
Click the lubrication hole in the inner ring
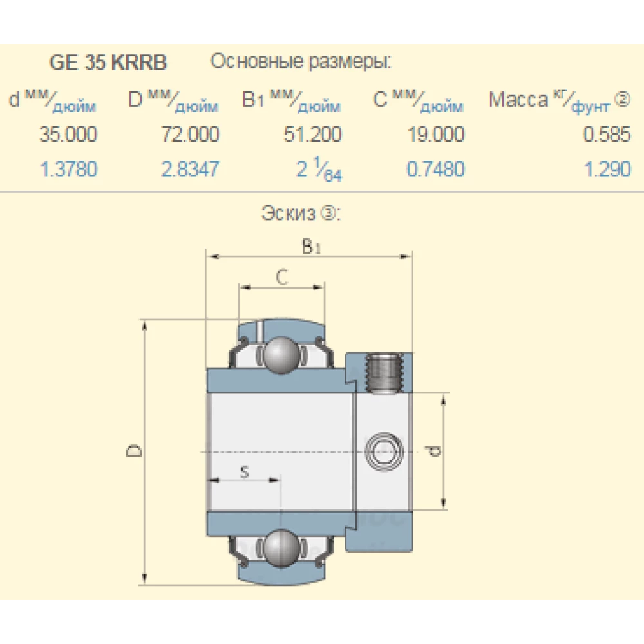click(383, 449)
